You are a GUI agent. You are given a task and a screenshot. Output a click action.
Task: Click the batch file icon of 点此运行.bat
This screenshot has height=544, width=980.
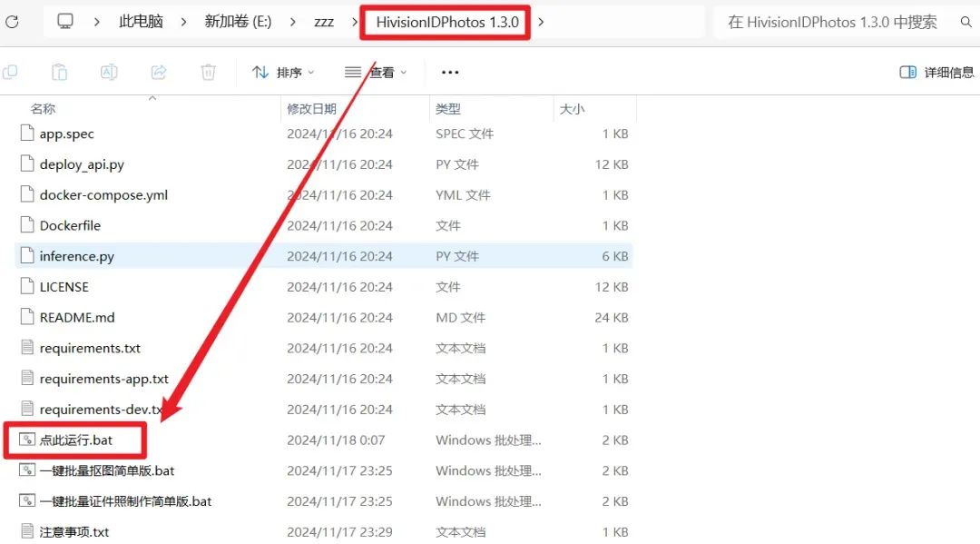27,439
